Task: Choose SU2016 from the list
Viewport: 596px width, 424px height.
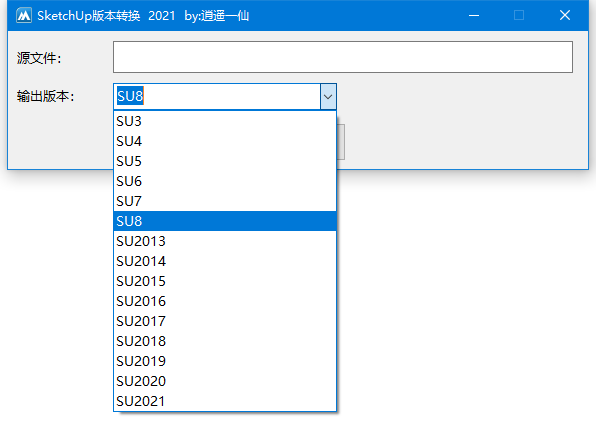Action: [x=225, y=301]
